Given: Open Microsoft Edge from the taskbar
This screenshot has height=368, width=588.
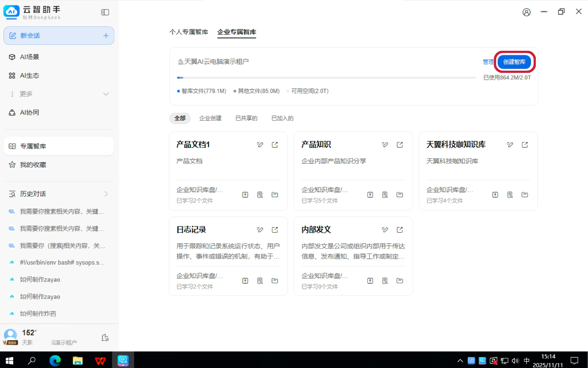Looking at the screenshot, I should coord(55,361).
